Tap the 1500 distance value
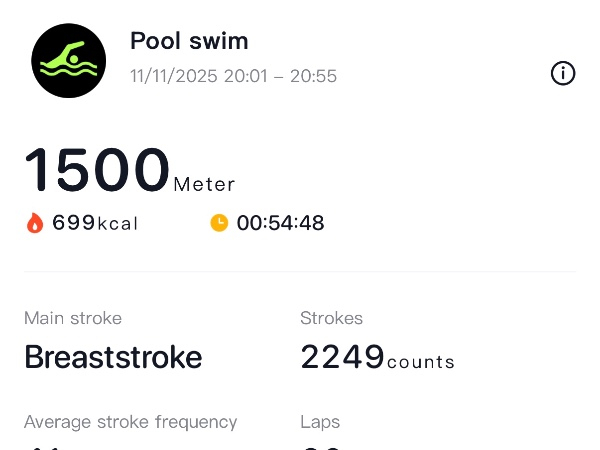This screenshot has width=600, height=450. (97, 170)
